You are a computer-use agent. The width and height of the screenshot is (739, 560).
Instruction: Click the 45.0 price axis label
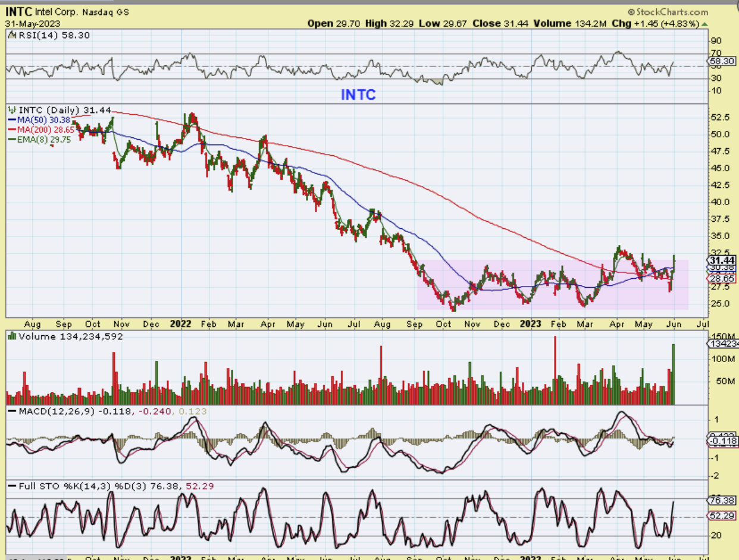click(721, 168)
